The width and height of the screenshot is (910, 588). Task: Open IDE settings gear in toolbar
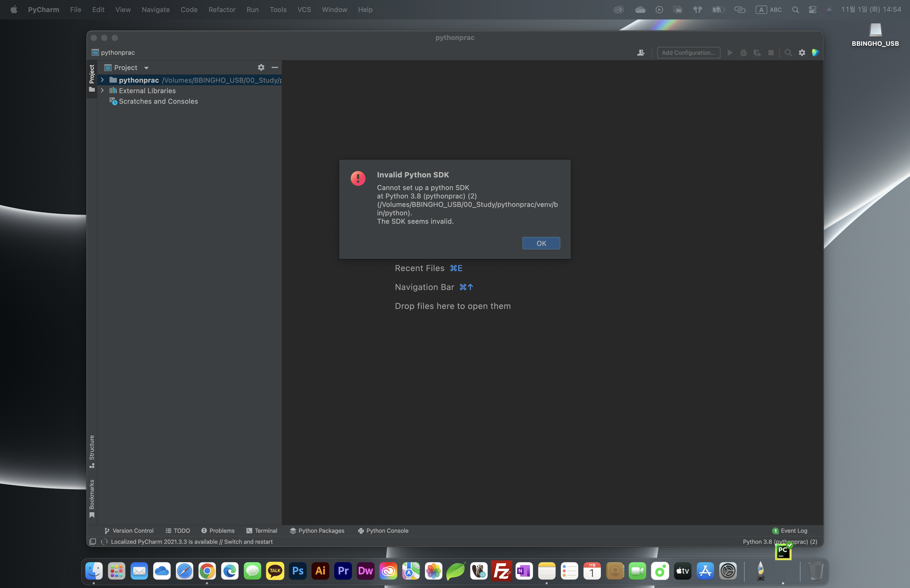click(802, 53)
